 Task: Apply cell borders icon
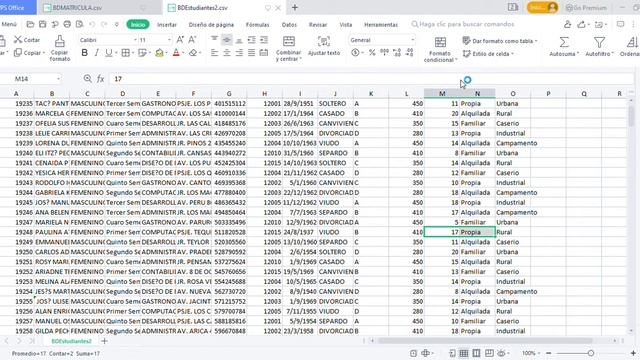coord(126,53)
